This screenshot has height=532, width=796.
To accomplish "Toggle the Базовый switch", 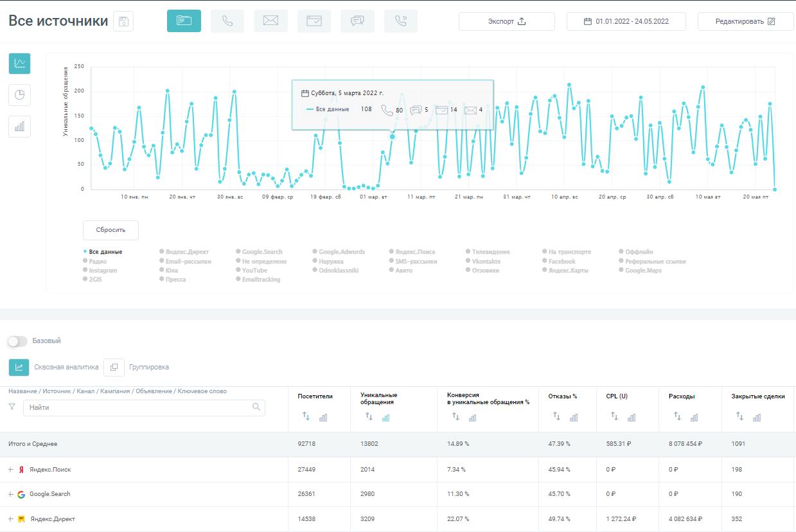I will point(17,341).
